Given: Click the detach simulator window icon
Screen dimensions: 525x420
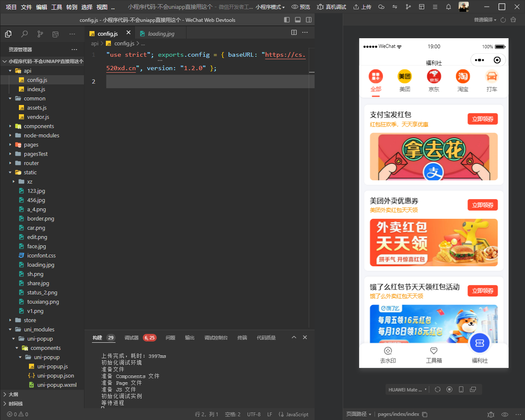Looking at the screenshot, I should coord(473,389).
